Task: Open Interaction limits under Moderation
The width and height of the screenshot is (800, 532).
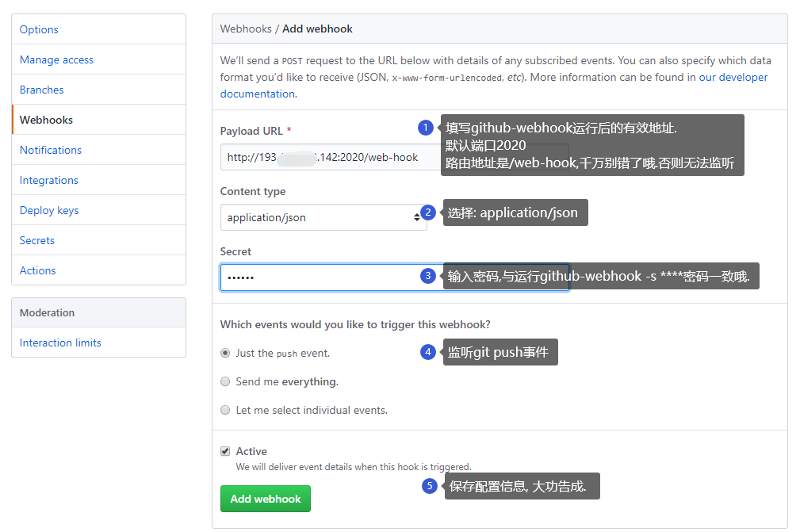Action: point(60,342)
